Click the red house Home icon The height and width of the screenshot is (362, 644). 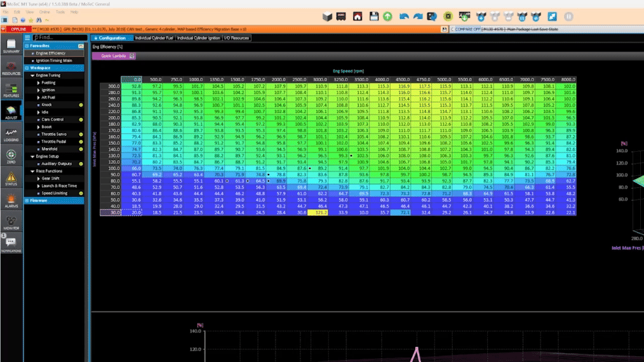pyautogui.click(x=358, y=17)
